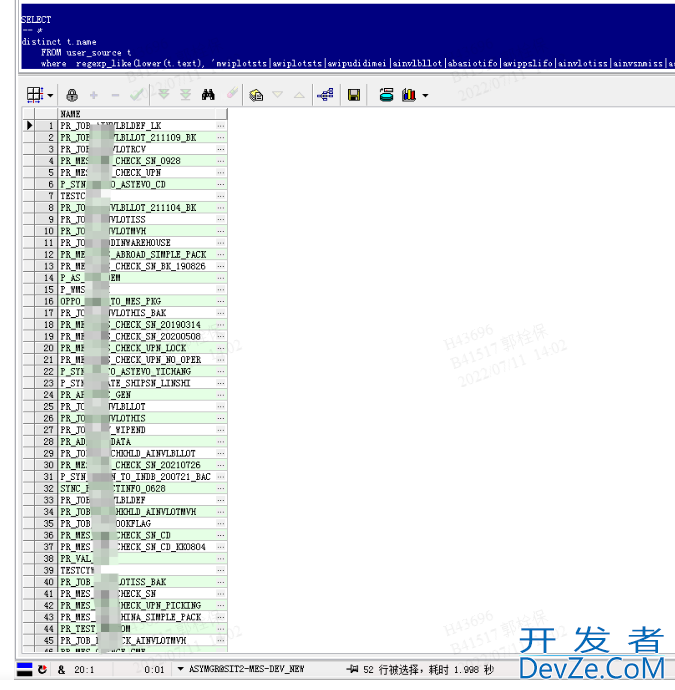This screenshot has height=690, width=675.
Task: Click the ampersand icon in the status bar
Action: tap(62, 670)
